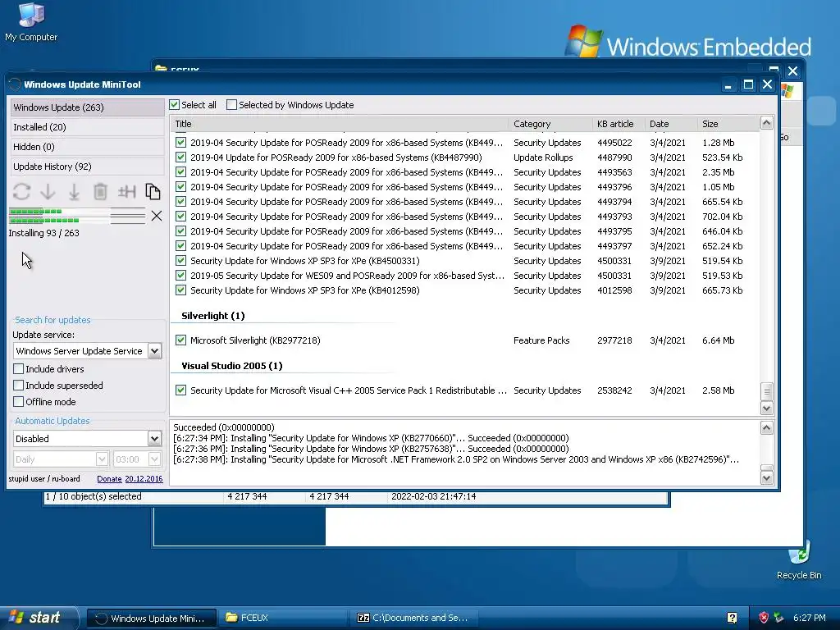Open the Recycle Bin desktop icon

pyautogui.click(x=799, y=559)
